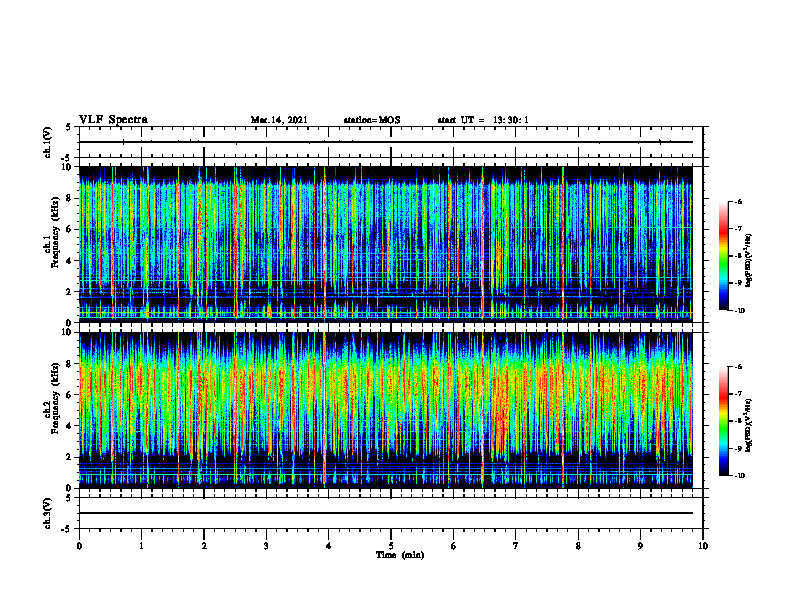This screenshot has width=792, height=612.
Task: Click the -6 label on ch.1 color bar
Action: click(x=738, y=201)
